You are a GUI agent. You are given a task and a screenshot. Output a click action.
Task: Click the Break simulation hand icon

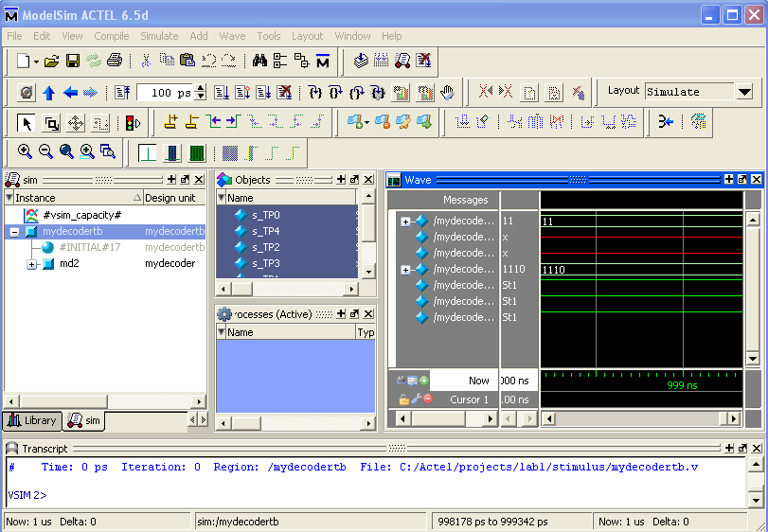447,92
